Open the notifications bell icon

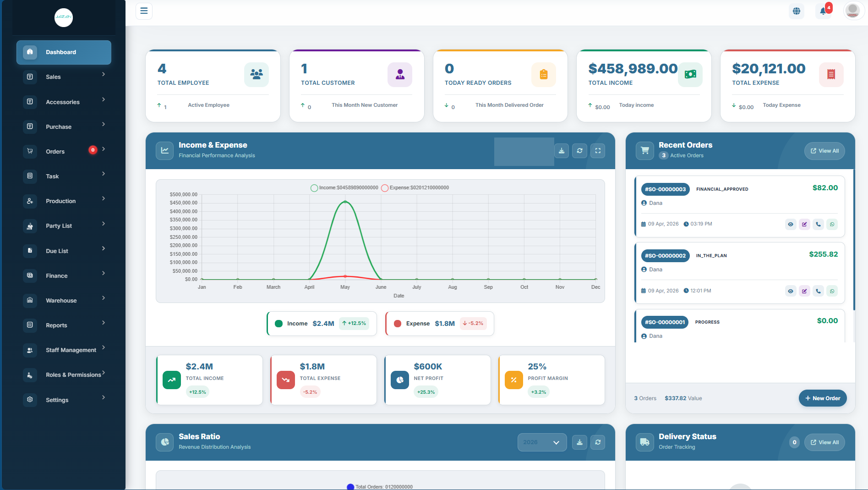(823, 11)
